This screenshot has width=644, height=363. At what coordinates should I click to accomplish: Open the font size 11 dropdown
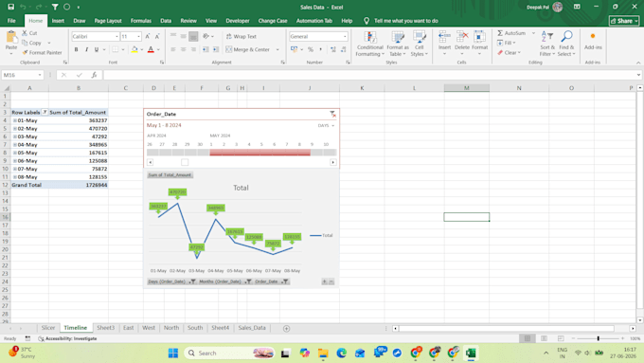click(138, 37)
